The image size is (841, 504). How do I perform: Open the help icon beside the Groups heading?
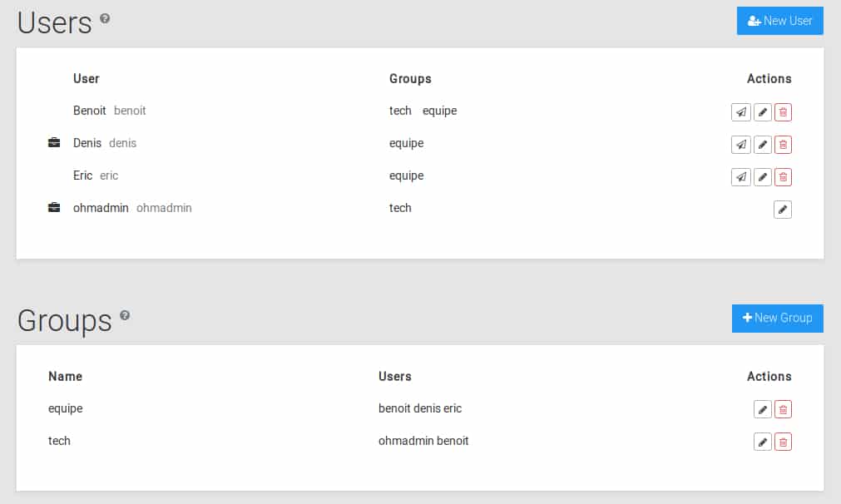pyautogui.click(x=125, y=315)
